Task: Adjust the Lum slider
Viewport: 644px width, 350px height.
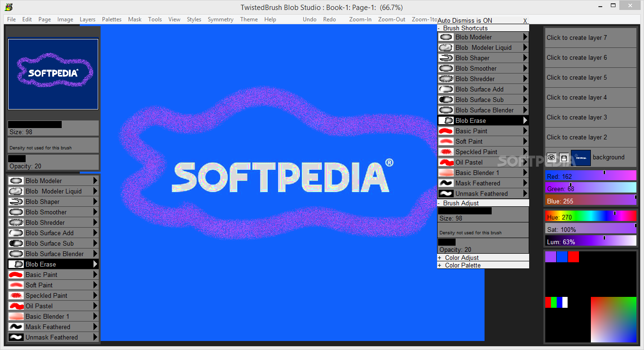Action: [590, 241]
